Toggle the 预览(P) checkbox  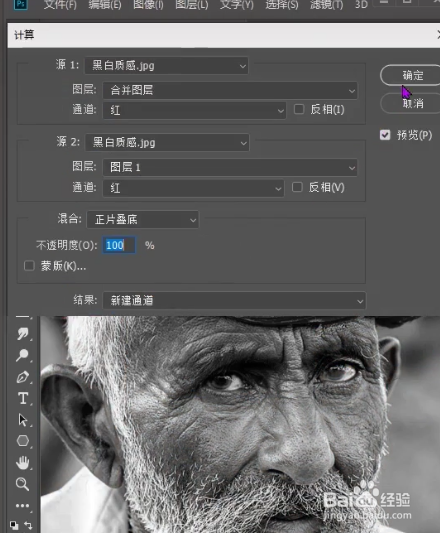(x=385, y=135)
